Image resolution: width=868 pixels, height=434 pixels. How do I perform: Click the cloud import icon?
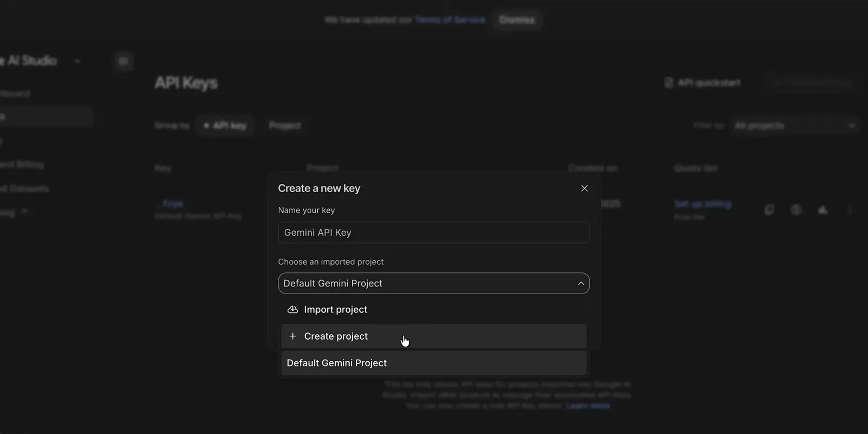[x=292, y=309]
